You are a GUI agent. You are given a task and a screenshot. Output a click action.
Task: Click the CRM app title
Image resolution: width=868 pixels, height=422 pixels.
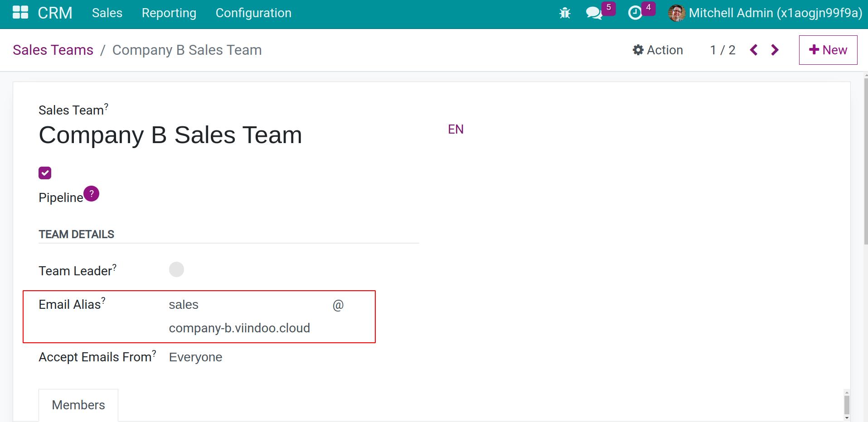click(x=55, y=13)
